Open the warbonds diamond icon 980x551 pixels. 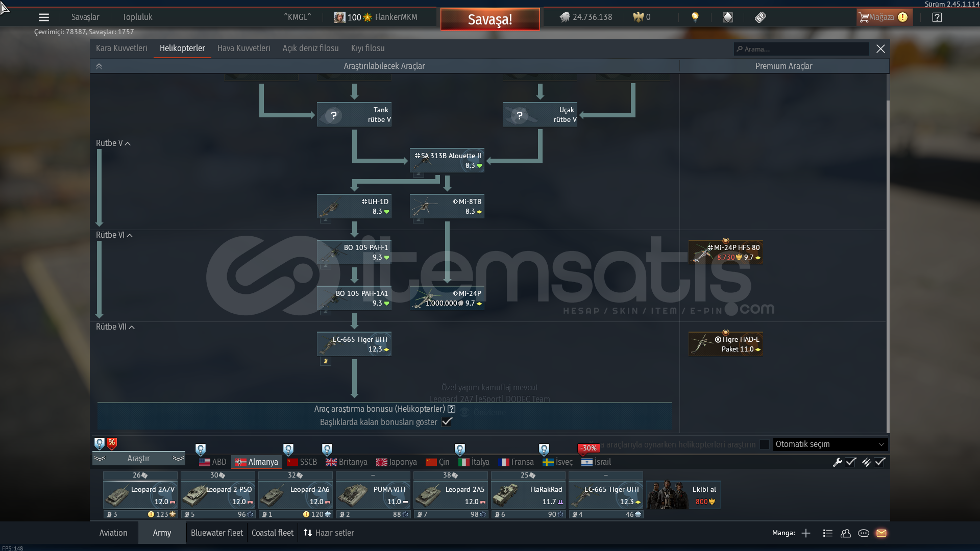728,17
